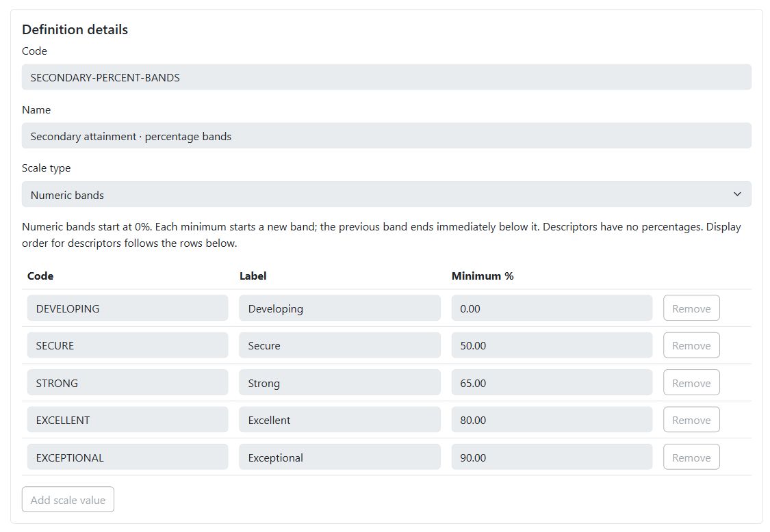Click the Scale type label
The width and height of the screenshot is (770, 532).
tap(46, 168)
